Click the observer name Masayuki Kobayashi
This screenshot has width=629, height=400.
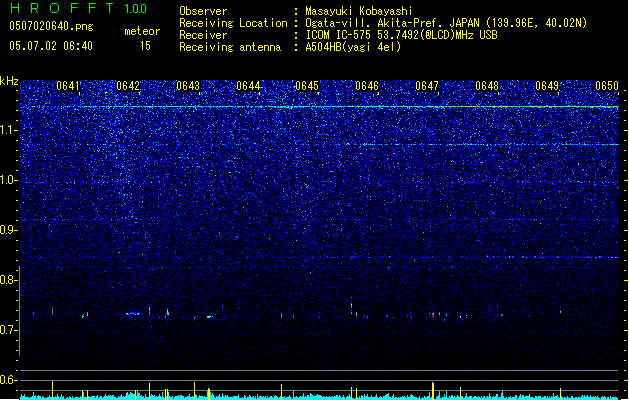[x=359, y=11]
